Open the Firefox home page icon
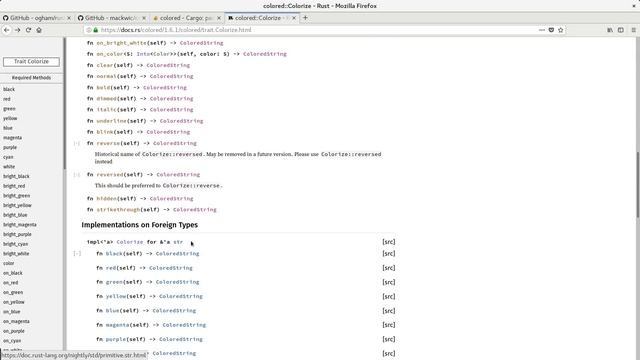Viewport: 640px width, 360px height. (x=39, y=30)
